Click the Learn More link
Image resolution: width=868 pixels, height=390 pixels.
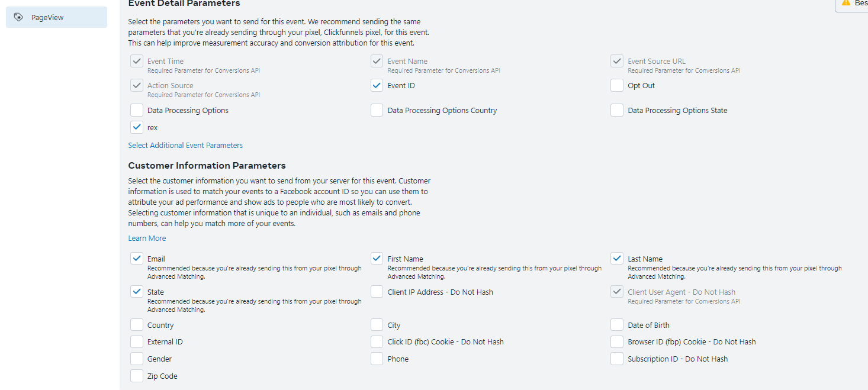(x=147, y=238)
